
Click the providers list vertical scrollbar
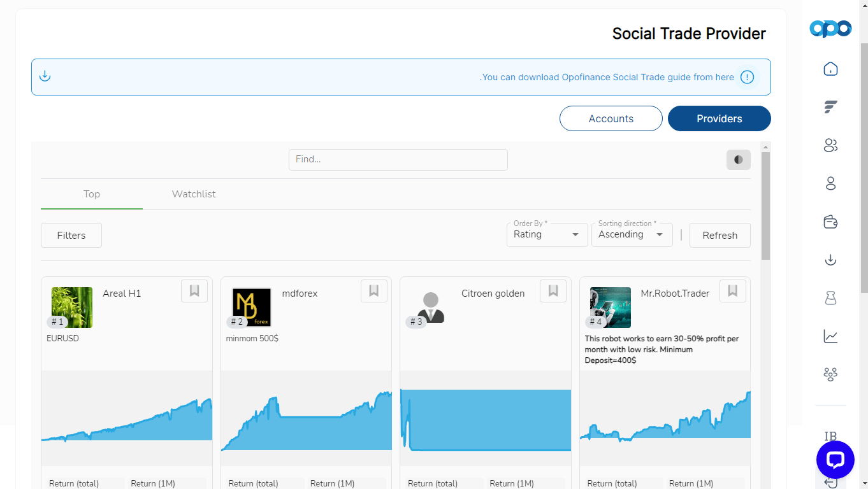(x=766, y=205)
